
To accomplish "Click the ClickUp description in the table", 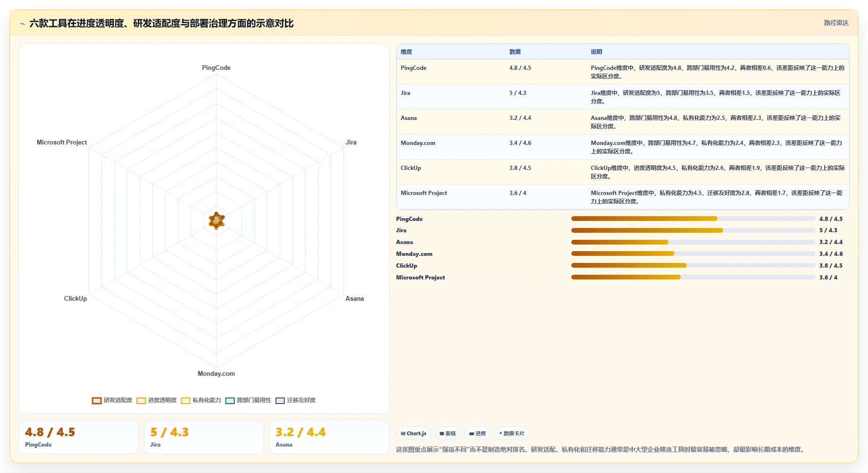I will [x=718, y=172].
